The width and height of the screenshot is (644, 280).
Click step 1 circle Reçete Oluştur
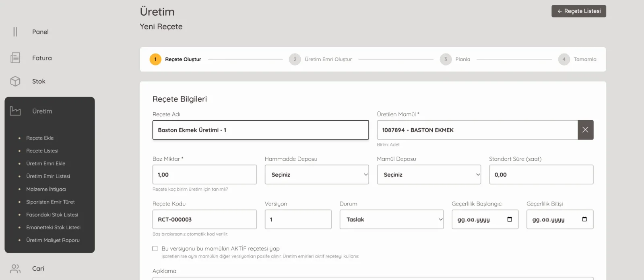[x=155, y=60]
